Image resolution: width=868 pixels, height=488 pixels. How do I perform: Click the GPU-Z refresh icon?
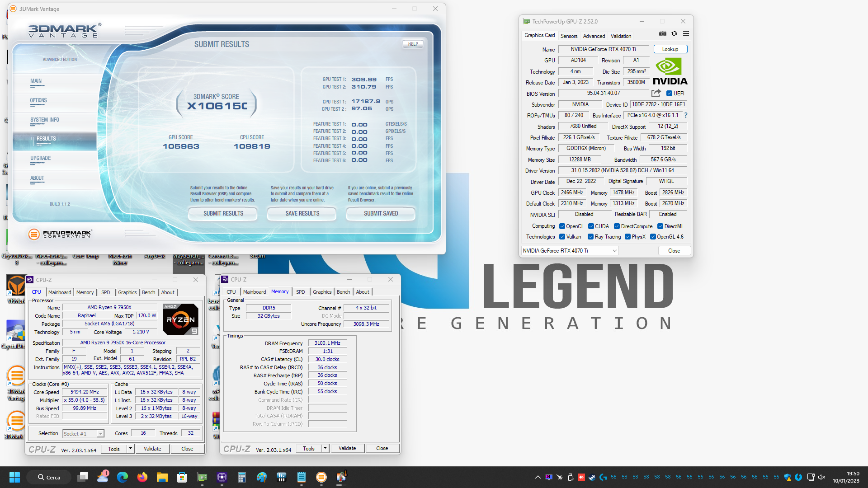click(x=674, y=33)
